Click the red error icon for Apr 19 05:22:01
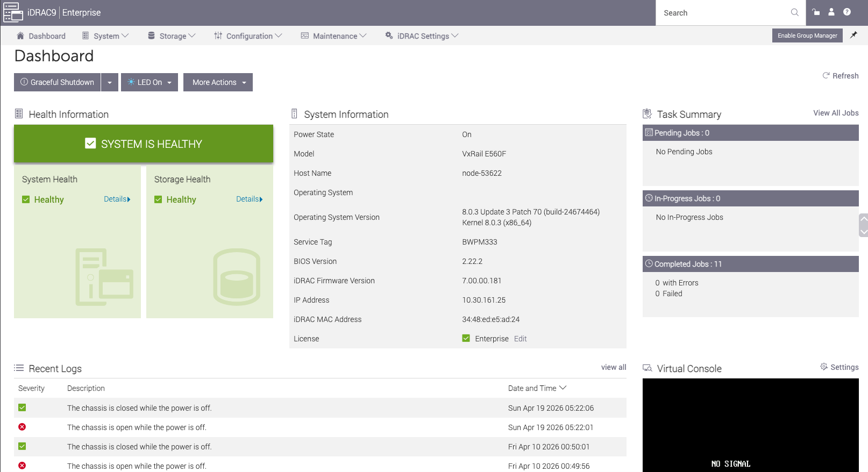Image resolution: width=868 pixels, height=472 pixels. pyautogui.click(x=22, y=427)
